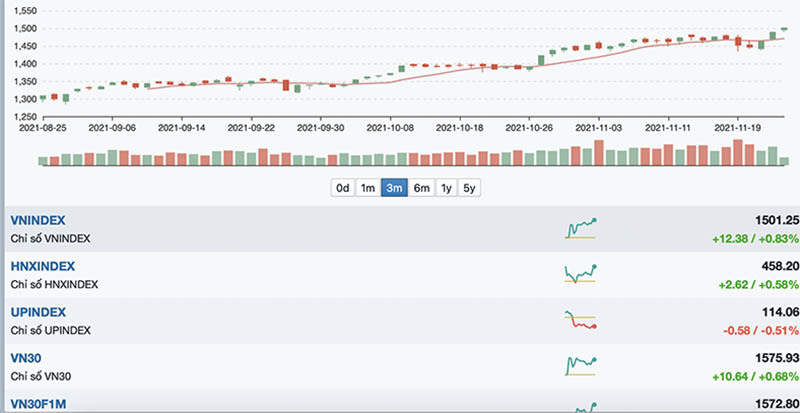This screenshot has width=800, height=413.
Task: Open the VNINDEX sparkline mini chart
Action: tap(580, 228)
